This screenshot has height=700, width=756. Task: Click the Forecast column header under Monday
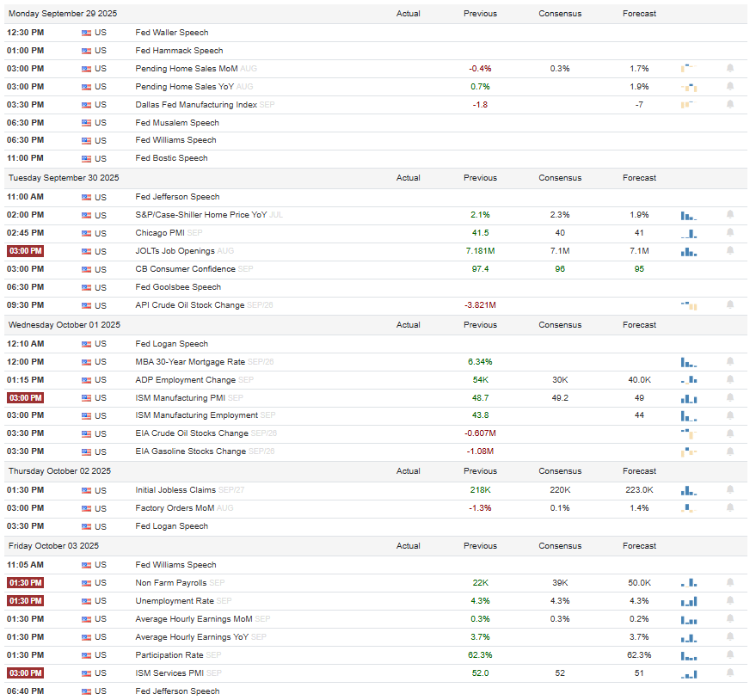639,14
